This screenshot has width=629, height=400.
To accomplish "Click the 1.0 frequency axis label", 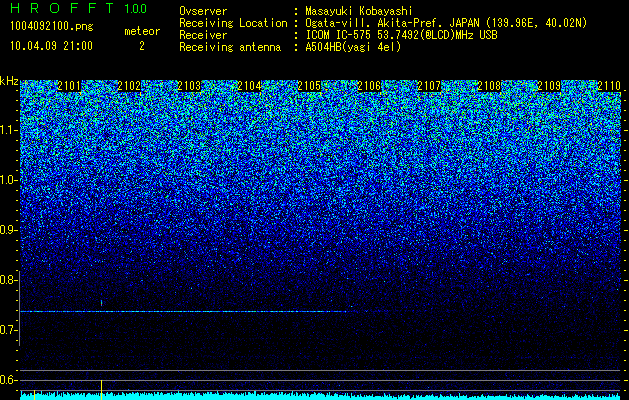I will coord(8,180).
